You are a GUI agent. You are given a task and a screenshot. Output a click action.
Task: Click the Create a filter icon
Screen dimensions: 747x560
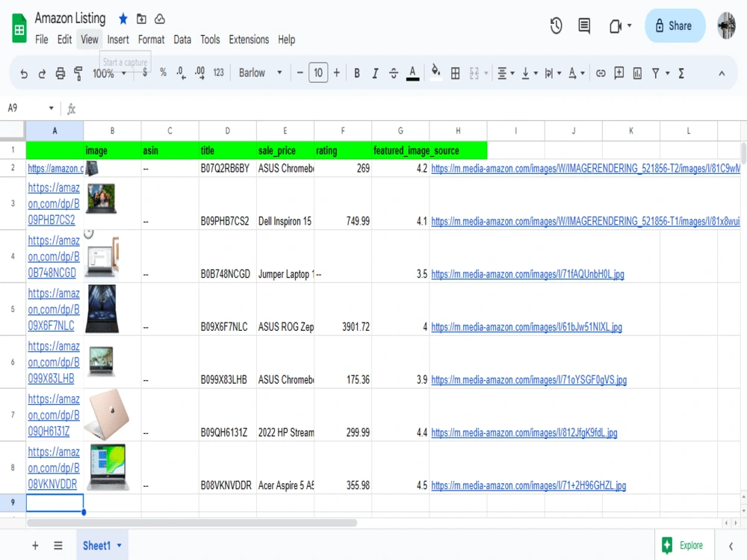click(656, 73)
